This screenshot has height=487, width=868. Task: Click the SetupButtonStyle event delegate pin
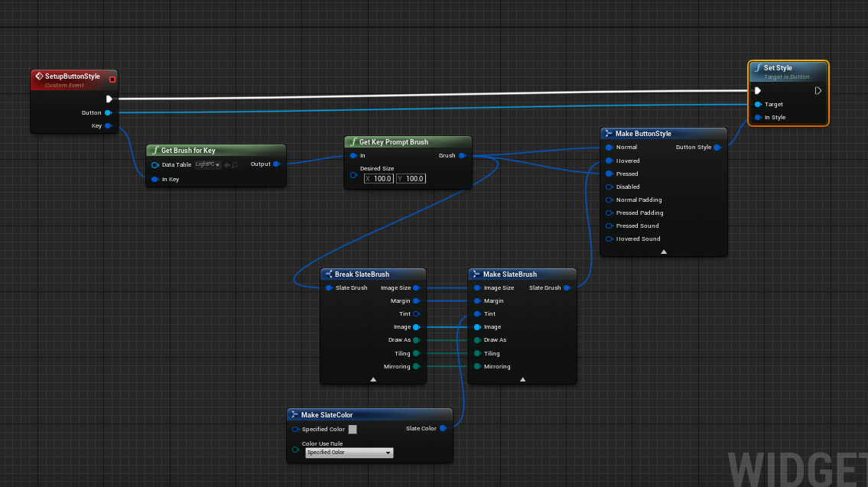click(112, 80)
